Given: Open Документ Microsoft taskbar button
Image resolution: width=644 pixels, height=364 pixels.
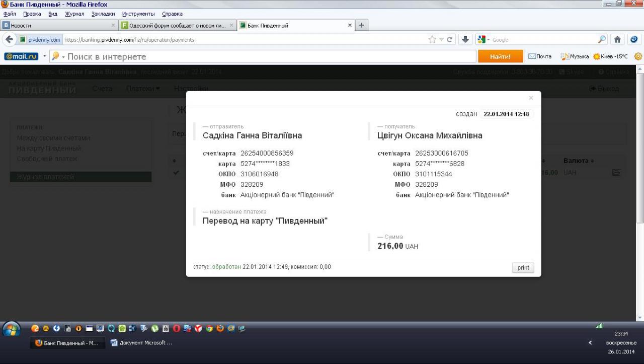Looking at the screenshot, I should point(142,343).
